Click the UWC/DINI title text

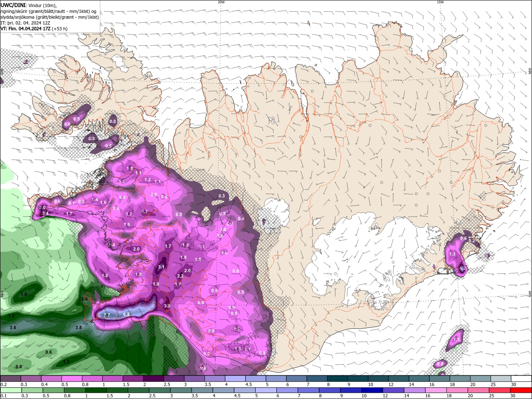(x=13, y=5)
